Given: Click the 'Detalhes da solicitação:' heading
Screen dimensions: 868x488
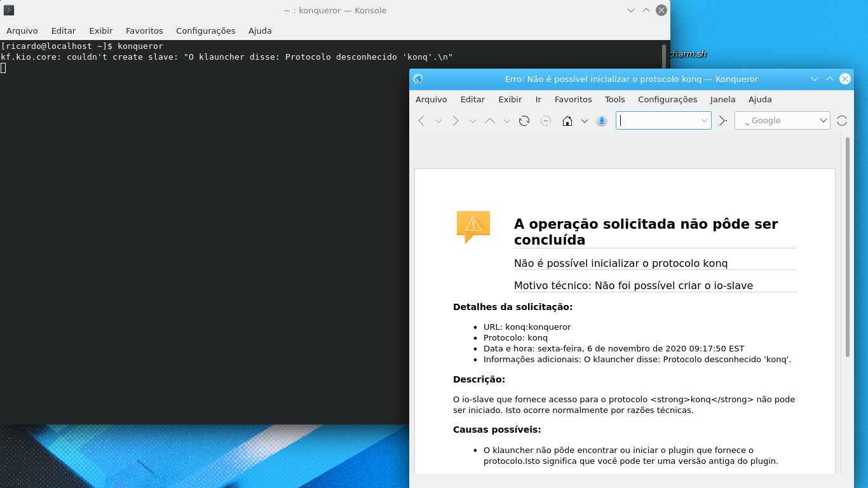Looking at the screenshot, I should (x=513, y=307).
